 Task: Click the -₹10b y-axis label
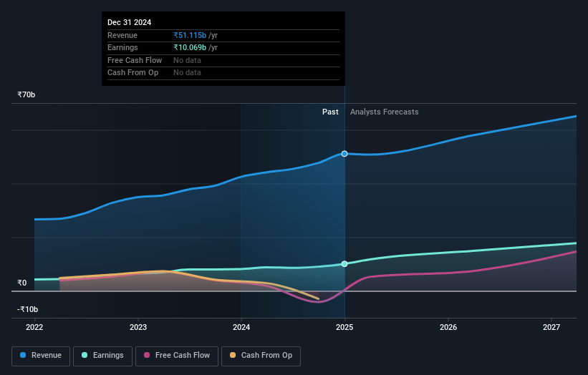(27, 309)
